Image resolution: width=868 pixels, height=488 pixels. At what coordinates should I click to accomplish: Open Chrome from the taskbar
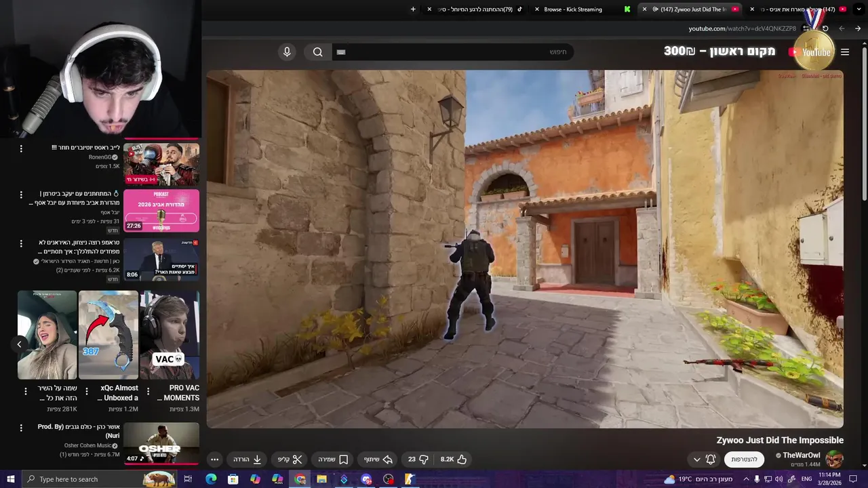(300, 479)
